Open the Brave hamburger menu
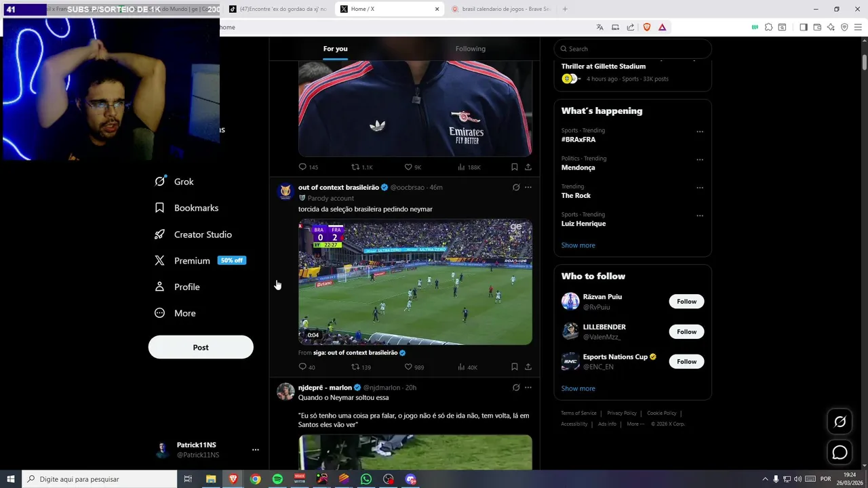The height and width of the screenshot is (488, 868). [858, 27]
